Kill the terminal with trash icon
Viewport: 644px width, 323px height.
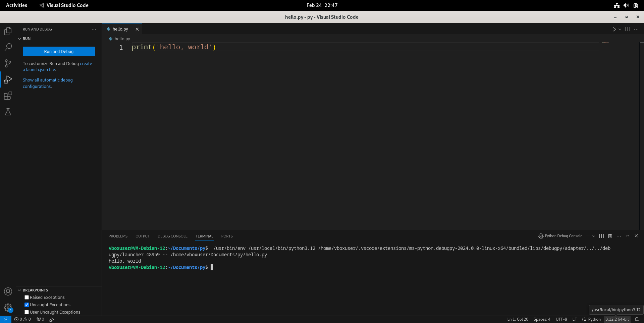pos(610,236)
